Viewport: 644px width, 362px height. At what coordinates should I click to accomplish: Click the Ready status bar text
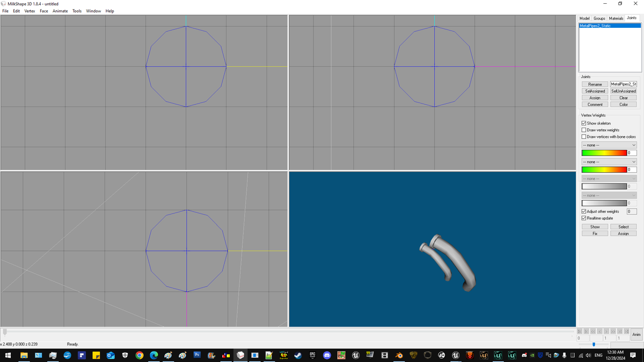point(72,344)
